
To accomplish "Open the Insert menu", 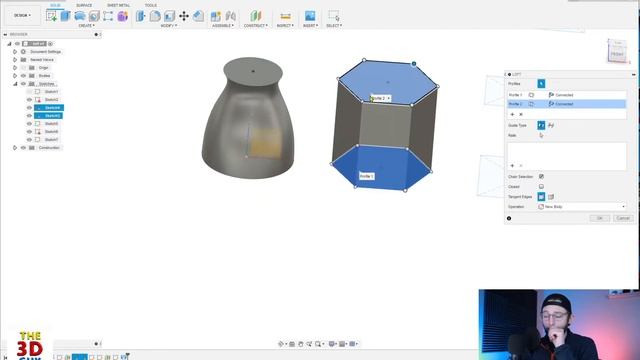I will pos(310,26).
